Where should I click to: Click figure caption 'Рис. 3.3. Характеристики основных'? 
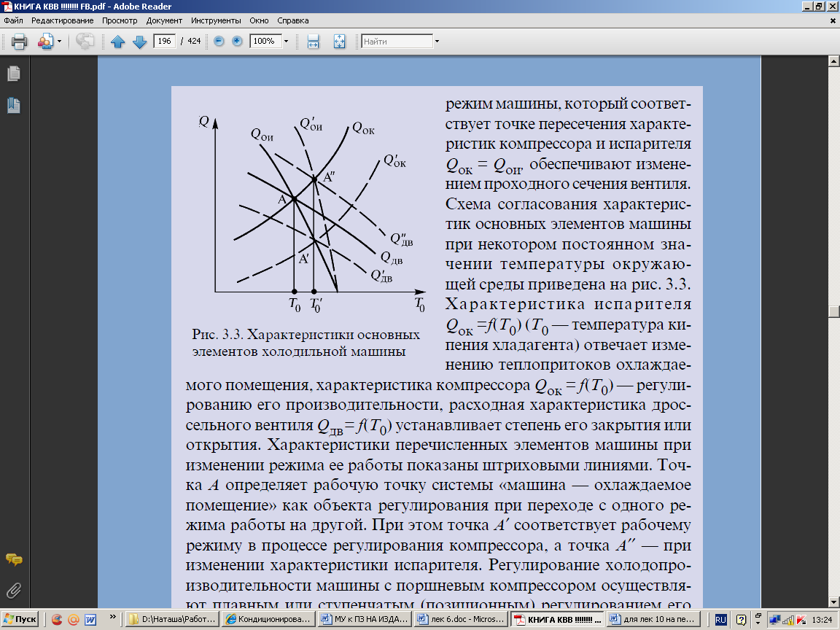306,335
